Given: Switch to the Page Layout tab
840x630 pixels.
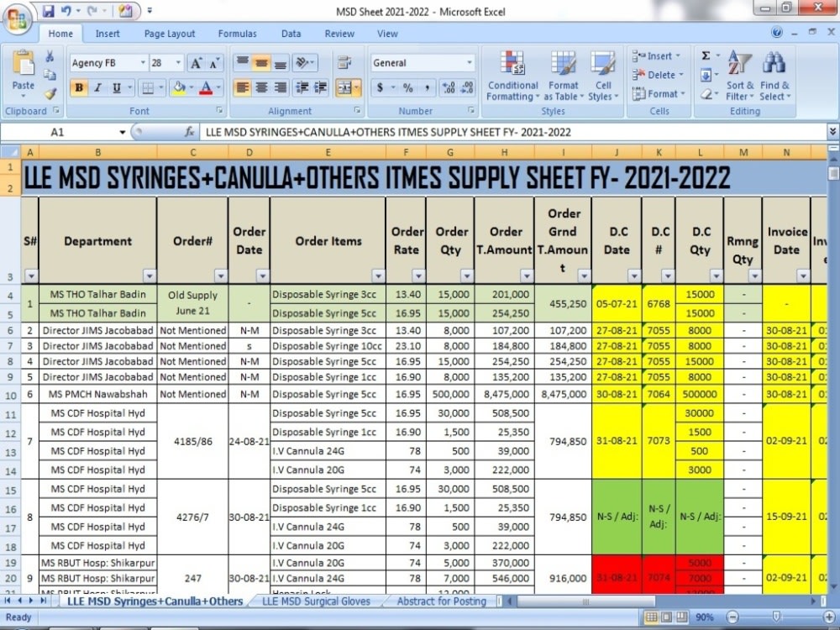Looking at the screenshot, I should click(170, 34).
